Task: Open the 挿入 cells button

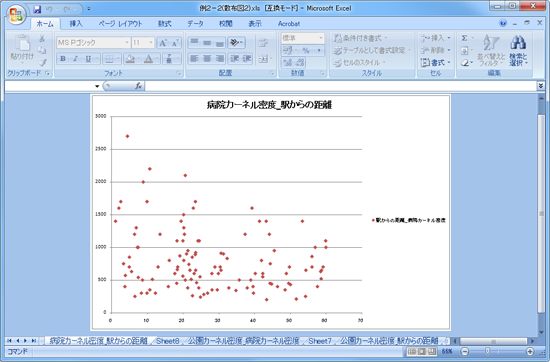Action: (x=436, y=38)
